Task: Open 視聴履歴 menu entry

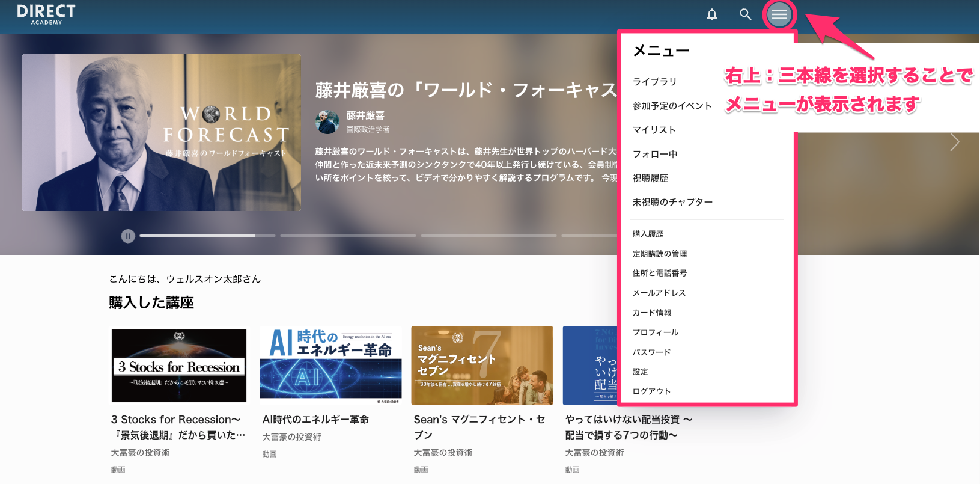Action: (650, 178)
